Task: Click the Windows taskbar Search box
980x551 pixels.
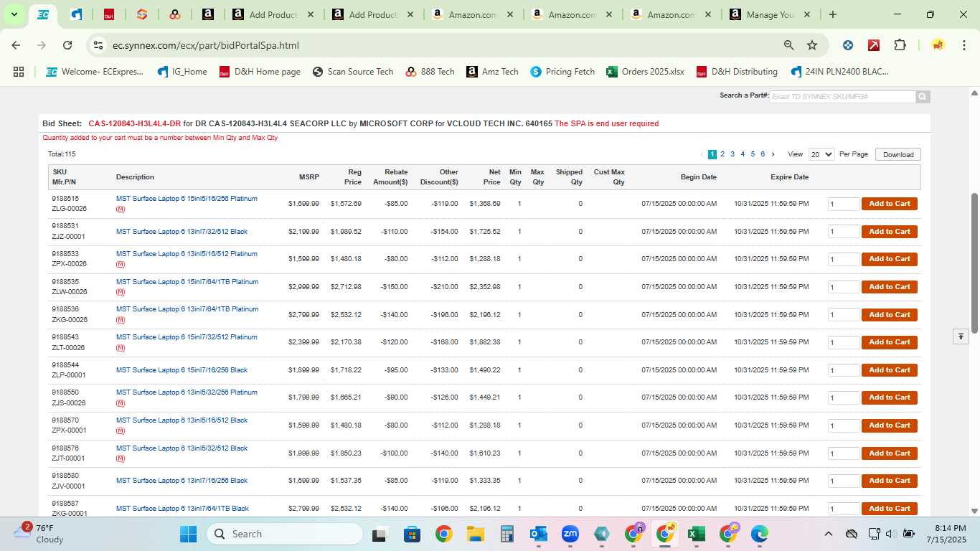Action: pos(285,534)
